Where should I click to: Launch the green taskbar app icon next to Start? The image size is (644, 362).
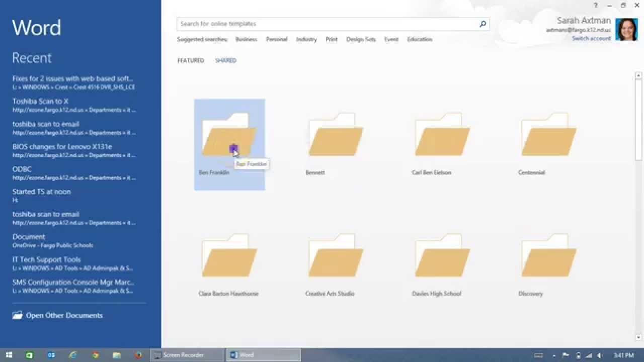[x=30, y=355]
